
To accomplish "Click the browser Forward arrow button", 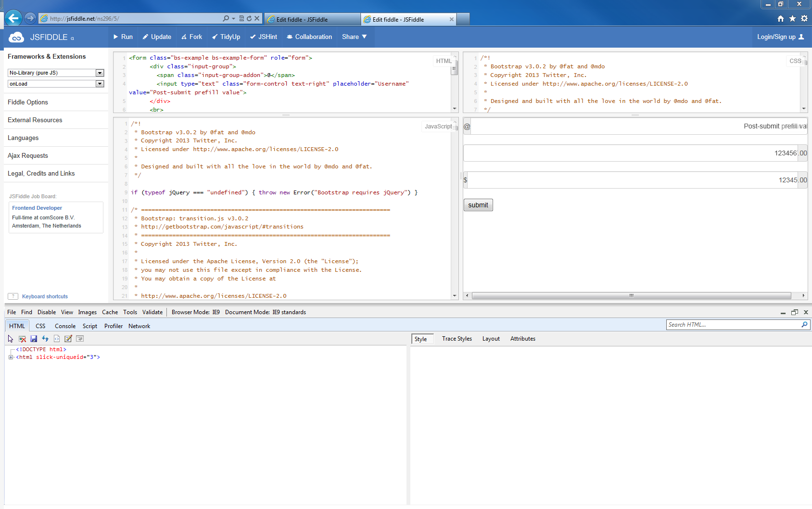I will (x=30, y=18).
